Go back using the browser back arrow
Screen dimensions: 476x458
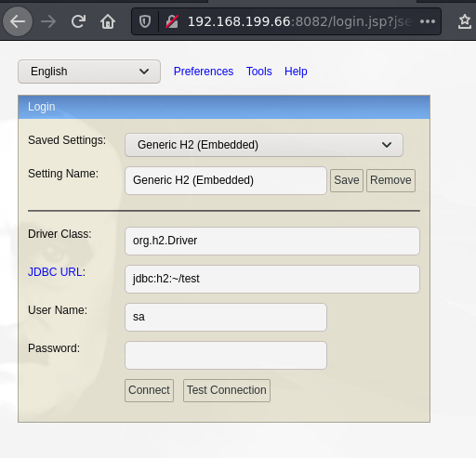coord(18,21)
